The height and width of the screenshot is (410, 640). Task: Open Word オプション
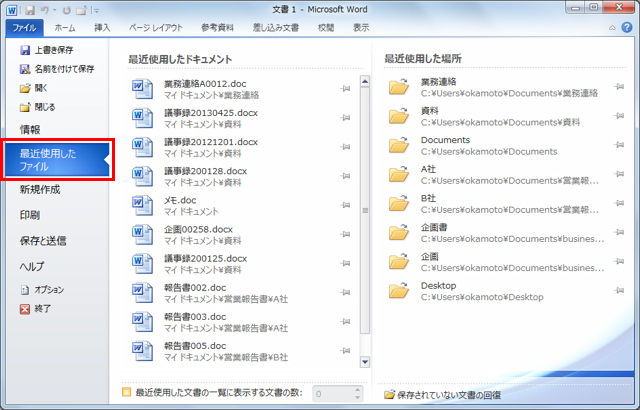pyautogui.click(x=42, y=290)
